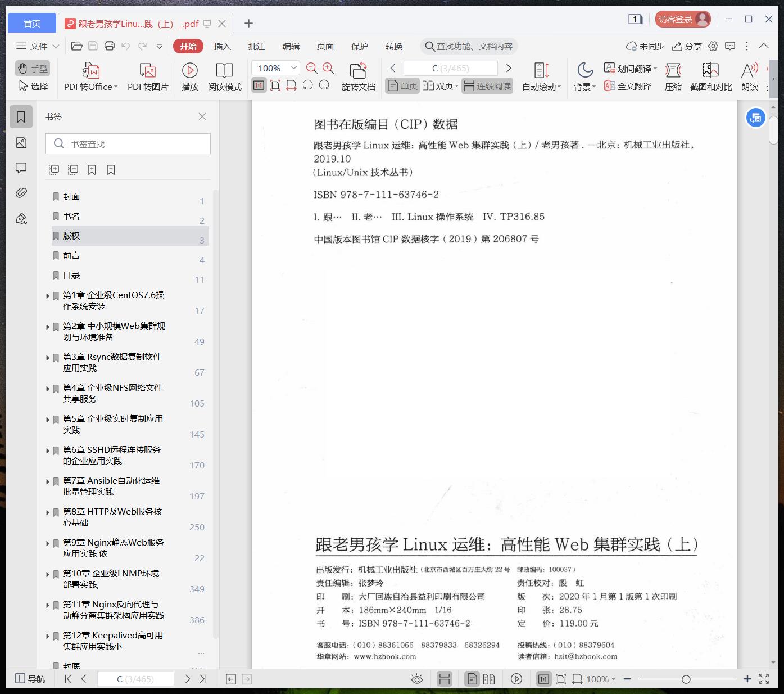Open comments panel sidebar icon
This screenshot has height=694, width=784.
coord(21,168)
